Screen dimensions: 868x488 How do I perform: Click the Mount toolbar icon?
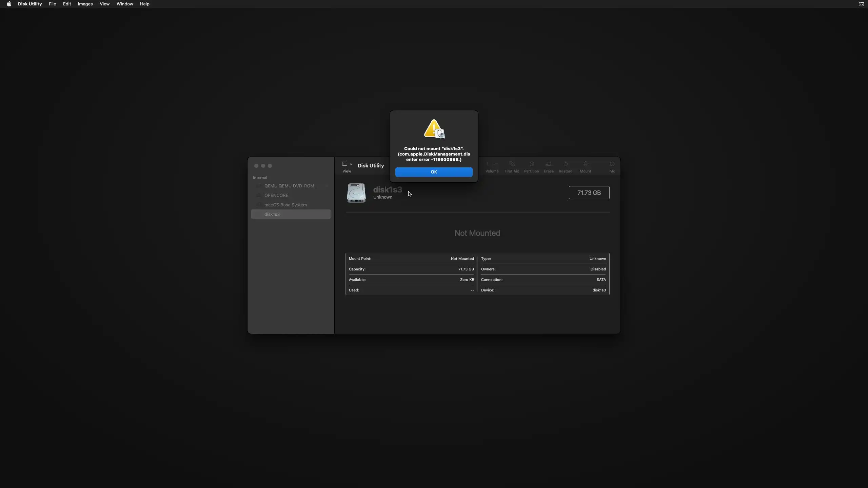tap(585, 164)
